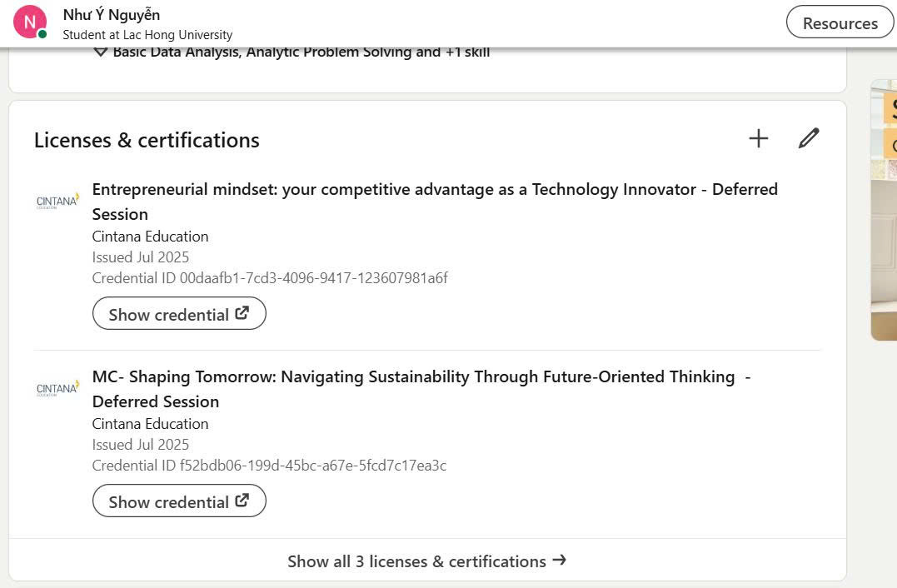The width and height of the screenshot is (897, 588).
Task: Click the Student at Lac Hong University headline
Action: coord(147,35)
